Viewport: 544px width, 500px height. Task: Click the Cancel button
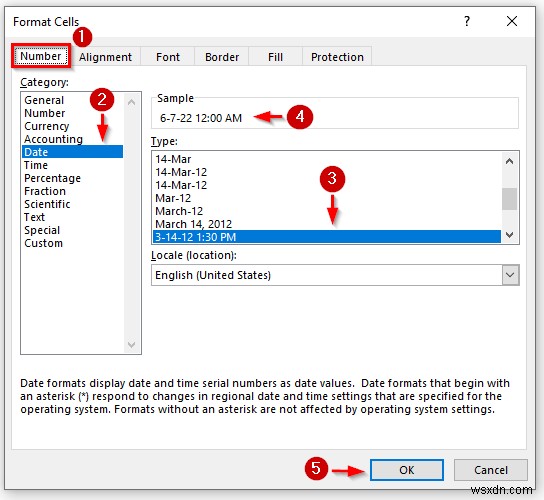pyautogui.click(x=491, y=470)
